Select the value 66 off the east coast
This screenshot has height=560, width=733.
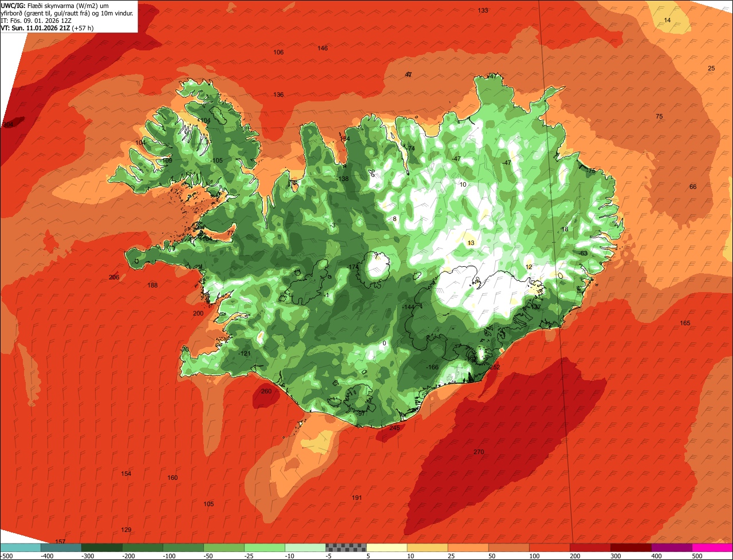(693, 187)
